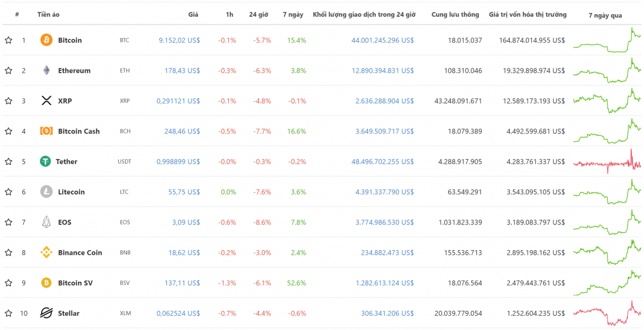Open the EOS coin name link
The image size is (644, 330).
[64, 222]
